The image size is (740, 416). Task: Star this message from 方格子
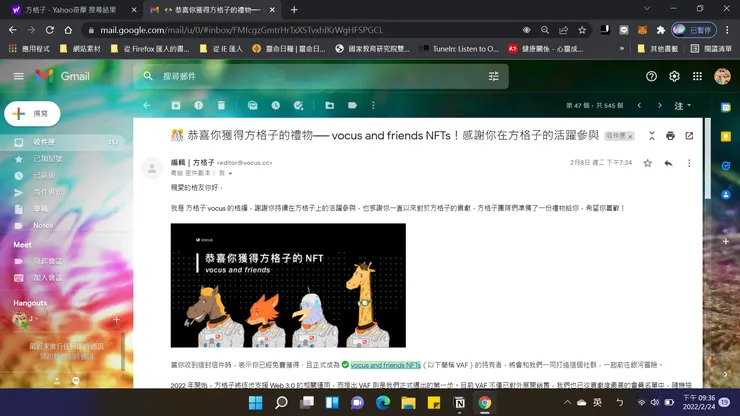tap(648, 163)
